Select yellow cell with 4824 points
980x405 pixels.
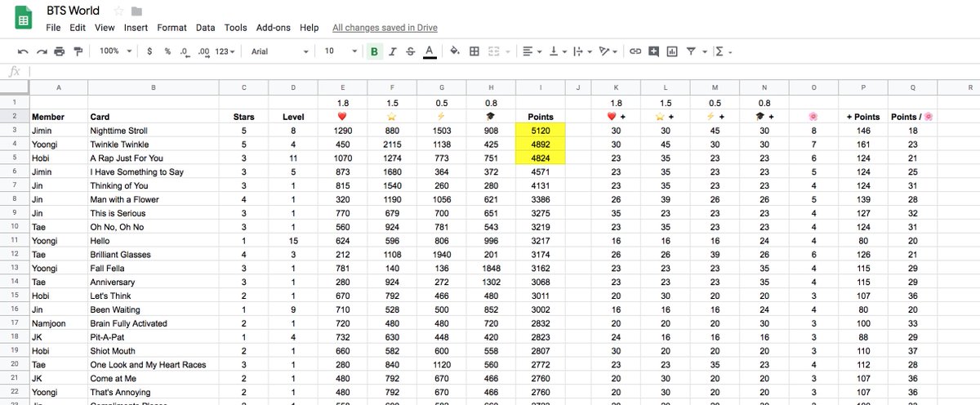541,158
